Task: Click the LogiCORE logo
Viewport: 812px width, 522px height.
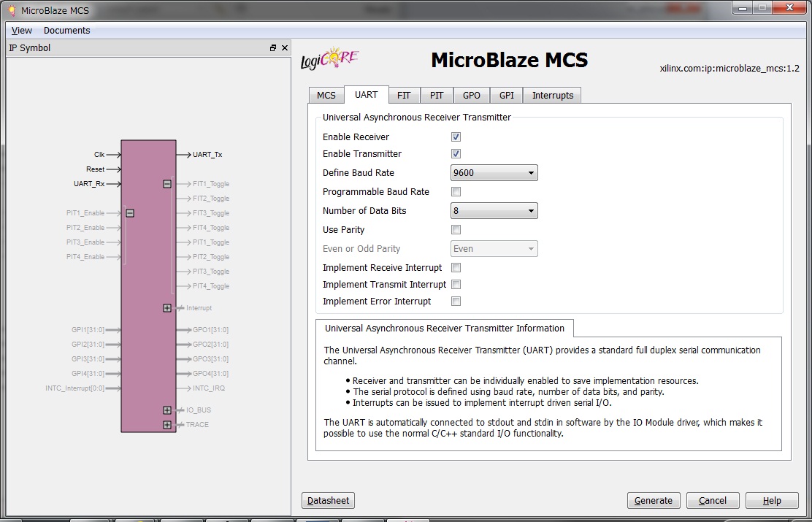Action: [x=330, y=59]
